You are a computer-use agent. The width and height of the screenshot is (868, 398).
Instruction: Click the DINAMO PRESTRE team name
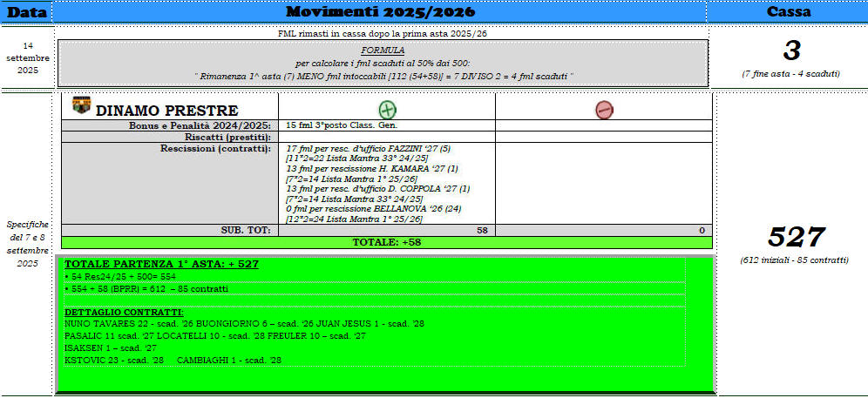(166, 111)
